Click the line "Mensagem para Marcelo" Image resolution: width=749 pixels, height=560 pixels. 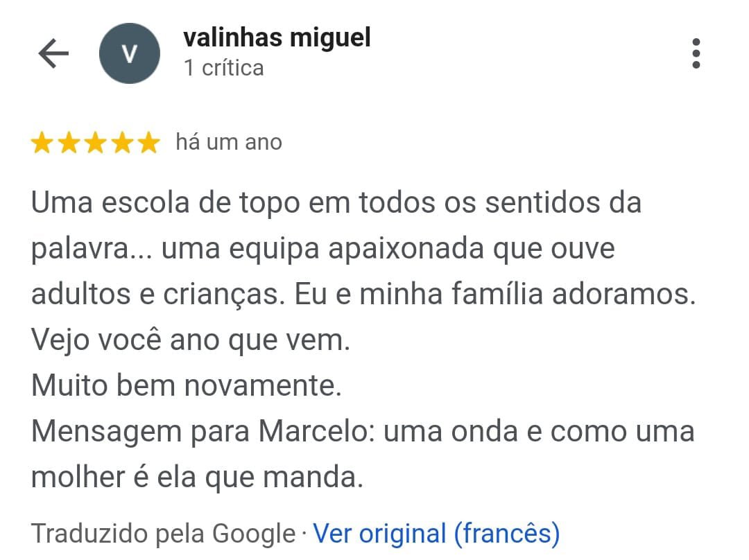tap(363, 432)
